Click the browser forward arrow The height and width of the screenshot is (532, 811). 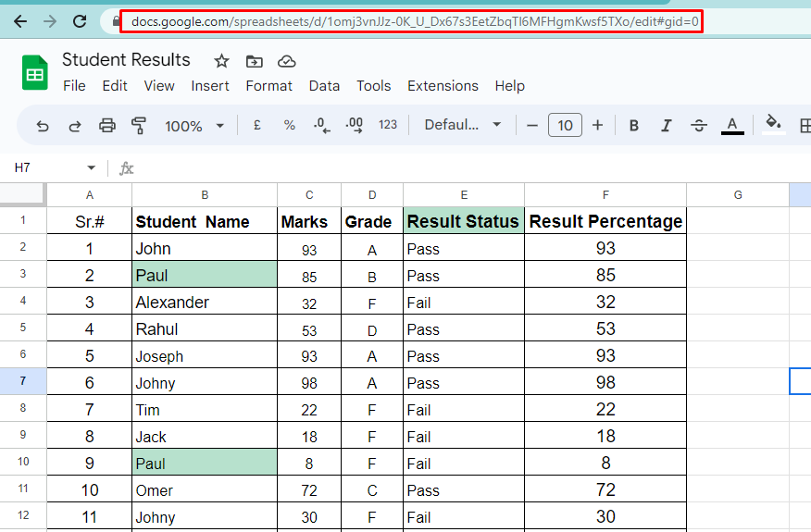(50, 21)
